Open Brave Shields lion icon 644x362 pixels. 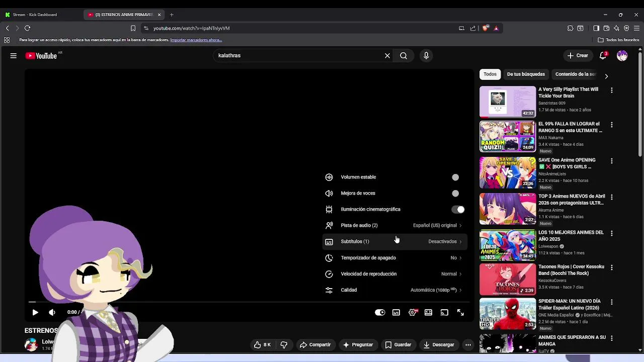(485, 28)
